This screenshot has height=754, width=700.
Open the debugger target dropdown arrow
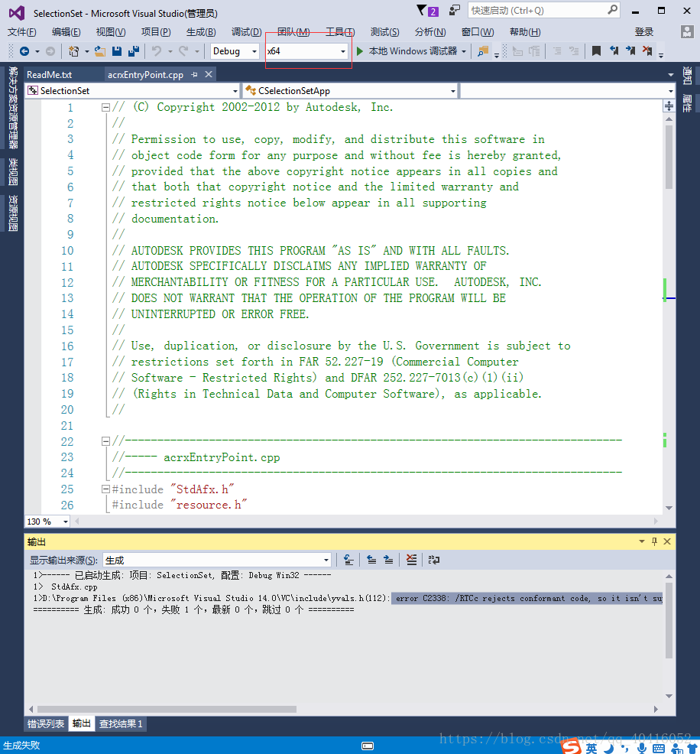tap(464, 51)
